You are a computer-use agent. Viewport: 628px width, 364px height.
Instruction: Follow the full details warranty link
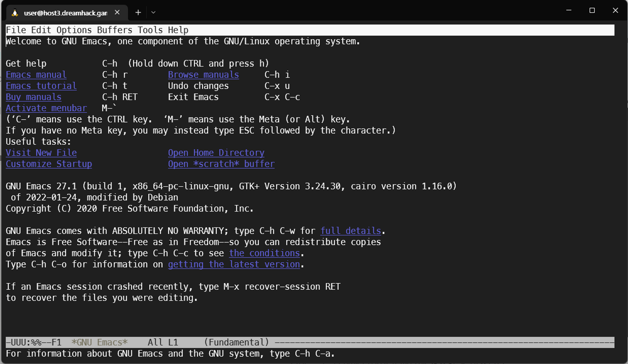pyautogui.click(x=350, y=231)
